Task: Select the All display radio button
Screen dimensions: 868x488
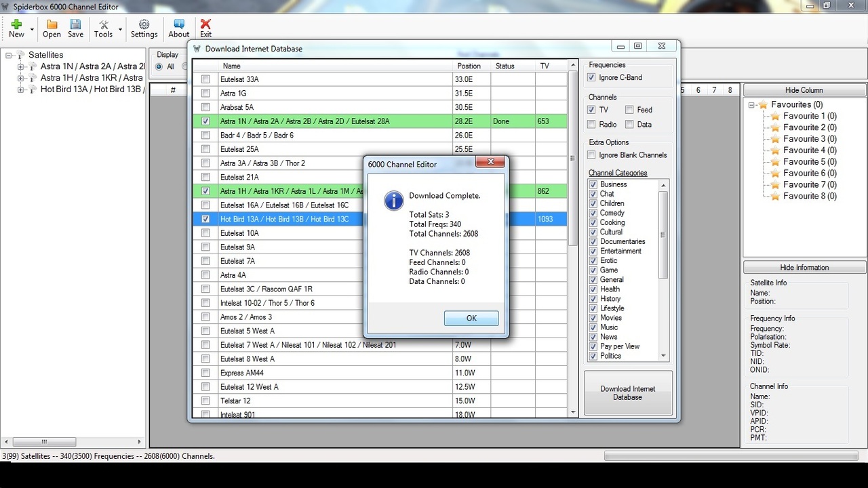Action: pyautogui.click(x=159, y=66)
